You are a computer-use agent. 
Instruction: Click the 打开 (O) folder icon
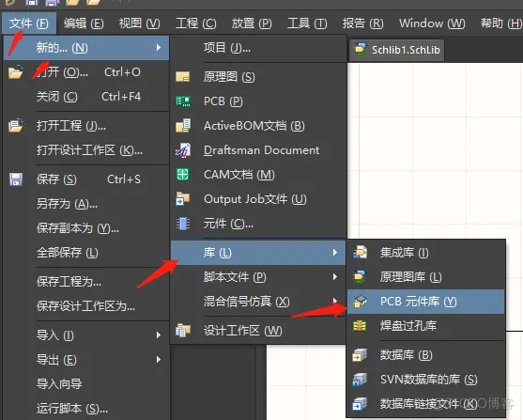pos(15,72)
